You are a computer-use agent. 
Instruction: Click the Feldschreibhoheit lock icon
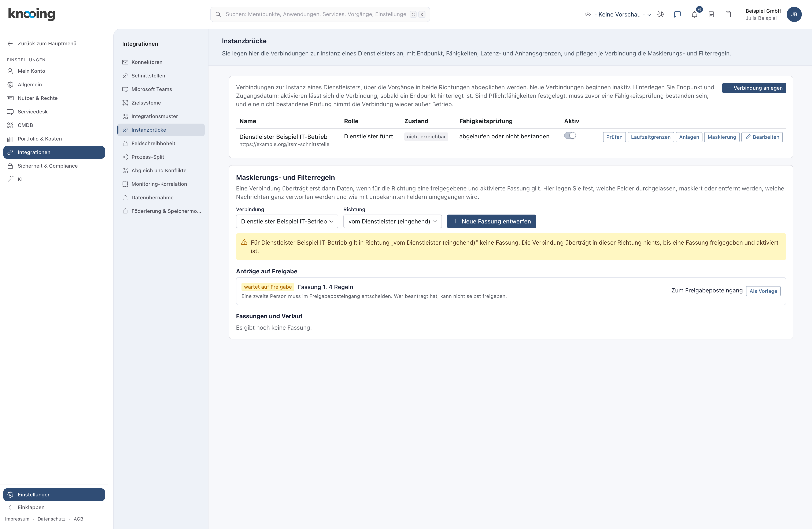pos(125,143)
